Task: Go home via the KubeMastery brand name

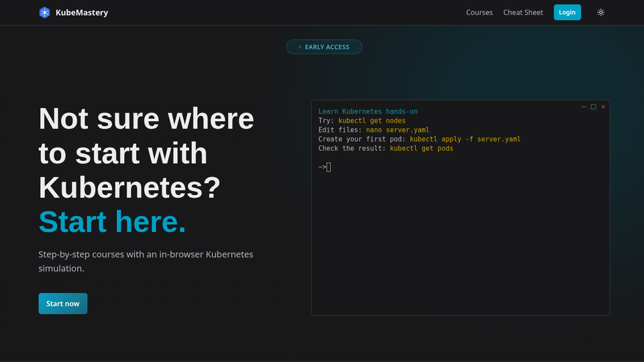Action: click(82, 12)
